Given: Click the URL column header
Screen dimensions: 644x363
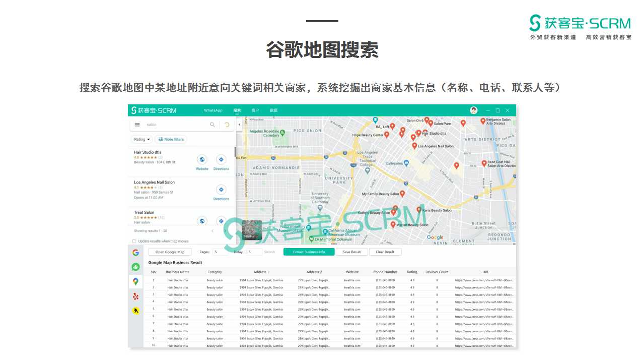Looking at the screenshot, I should (485, 272).
